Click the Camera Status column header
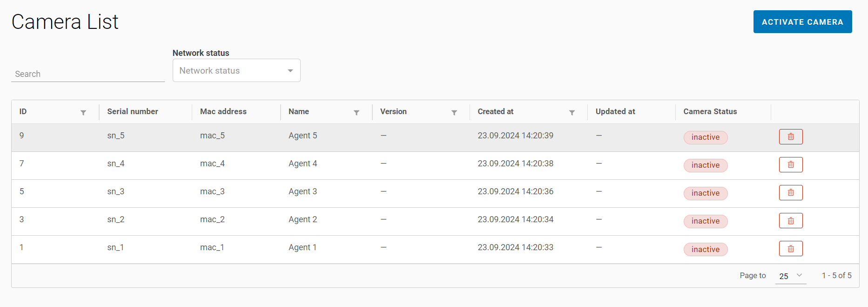Viewport: 868px width, 307px height. pyautogui.click(x=710, y=111)
